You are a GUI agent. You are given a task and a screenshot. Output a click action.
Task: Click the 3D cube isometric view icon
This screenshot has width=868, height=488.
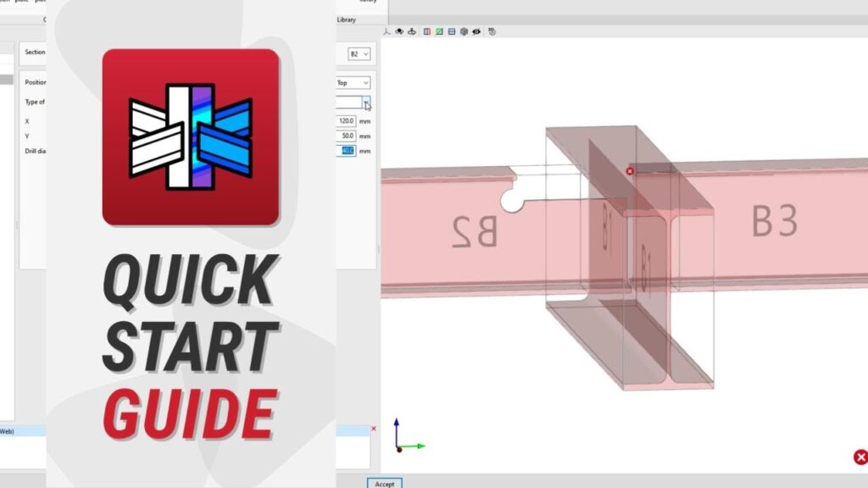[x=464, y=32]
